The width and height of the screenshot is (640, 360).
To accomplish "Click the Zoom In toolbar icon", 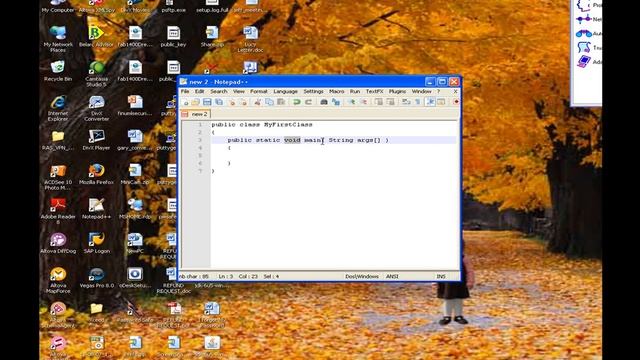I will pos(351,102).
